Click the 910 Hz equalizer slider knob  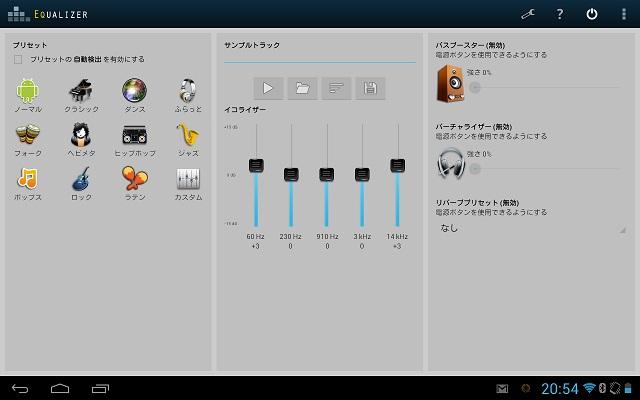327,175
